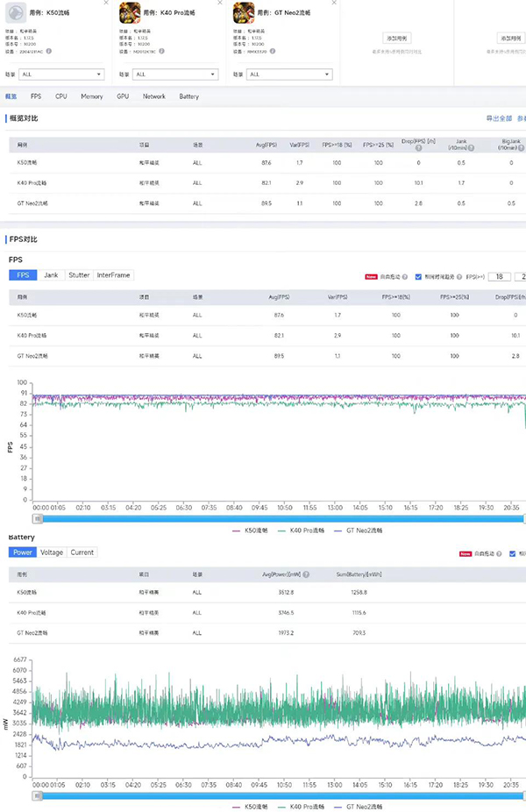Switch to the Memory tab
Viewport: 526px width, 812px height.
pos(91,96)
